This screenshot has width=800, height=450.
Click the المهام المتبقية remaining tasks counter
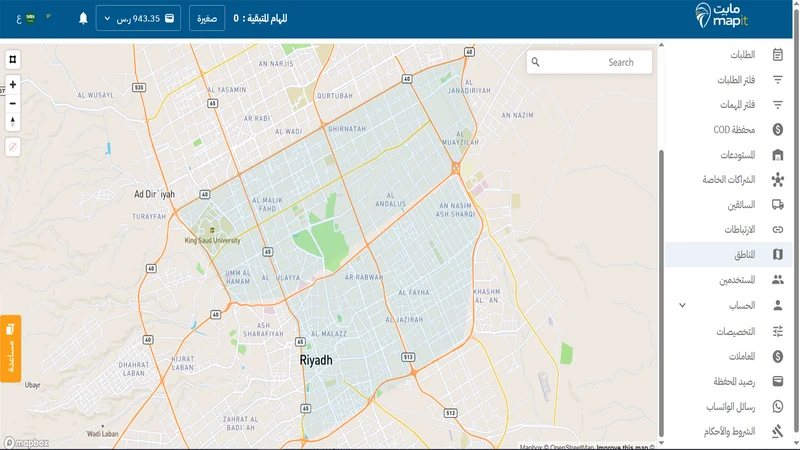260,18
